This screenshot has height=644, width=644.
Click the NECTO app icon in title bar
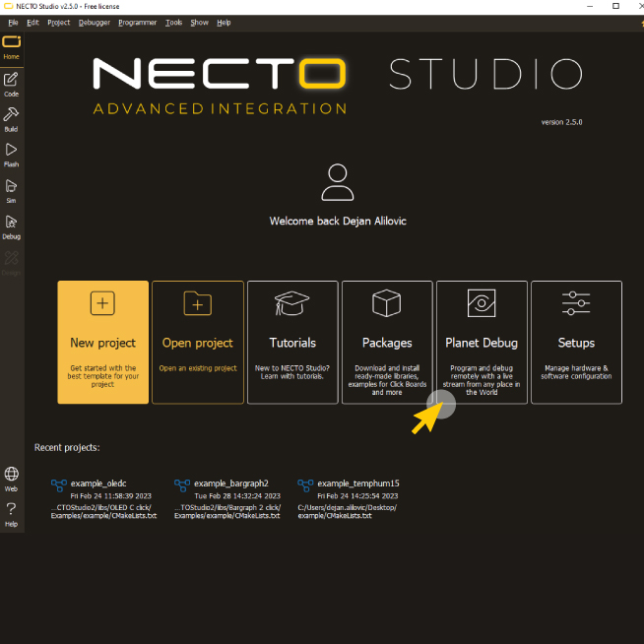[x=8, y=6]
